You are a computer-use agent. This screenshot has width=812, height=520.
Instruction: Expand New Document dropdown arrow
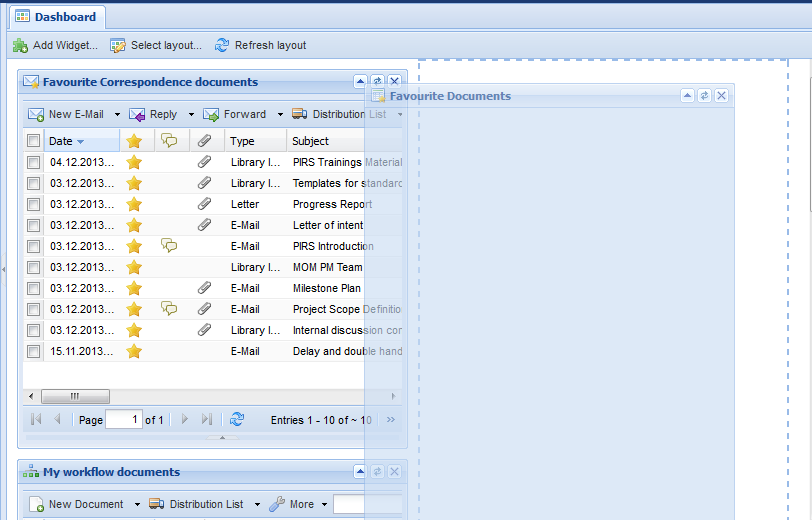pos(137,504)
